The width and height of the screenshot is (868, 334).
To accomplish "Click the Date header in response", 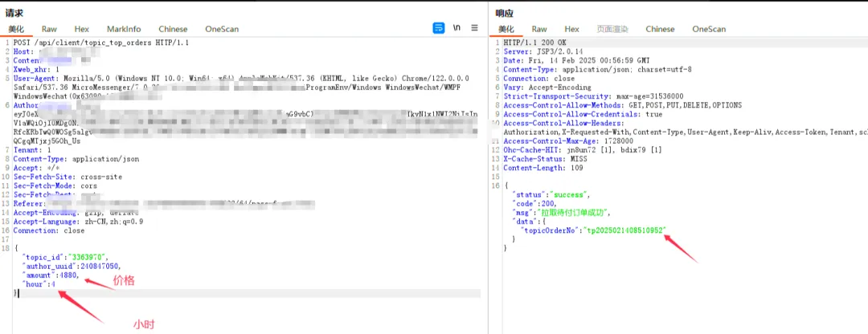I will [576, 61].
